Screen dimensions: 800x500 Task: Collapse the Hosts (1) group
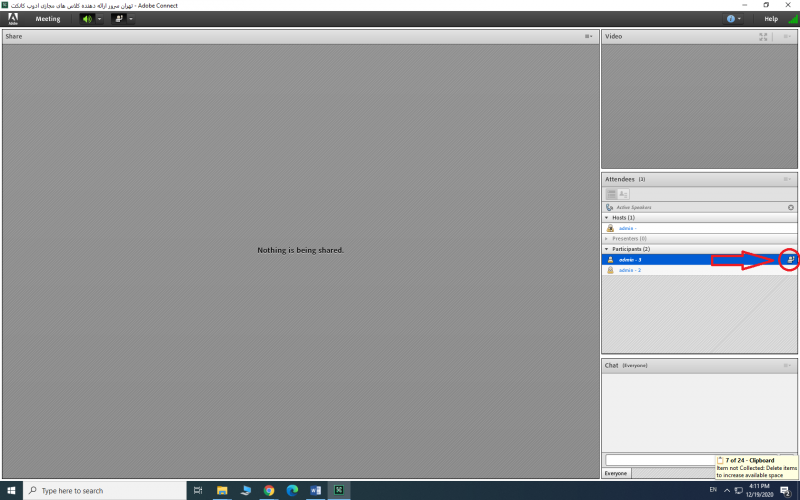[606, 217]
